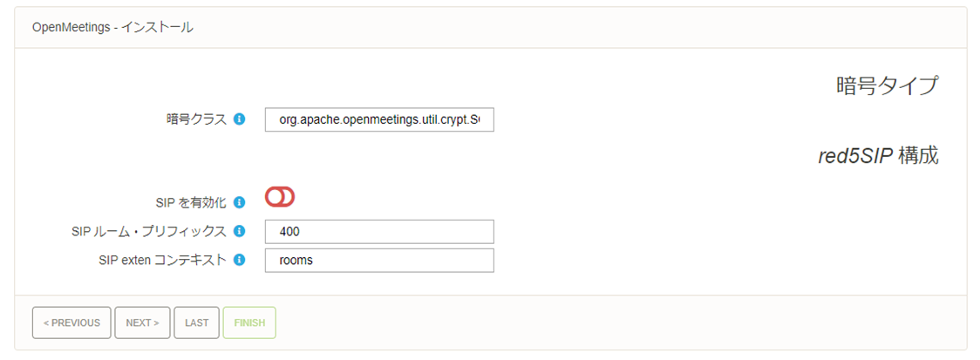Click empty footer area right of FINISH
Image resolution: width=980 pixels, height=360 pixels.
pyautogui.click(x=610, y=323)
